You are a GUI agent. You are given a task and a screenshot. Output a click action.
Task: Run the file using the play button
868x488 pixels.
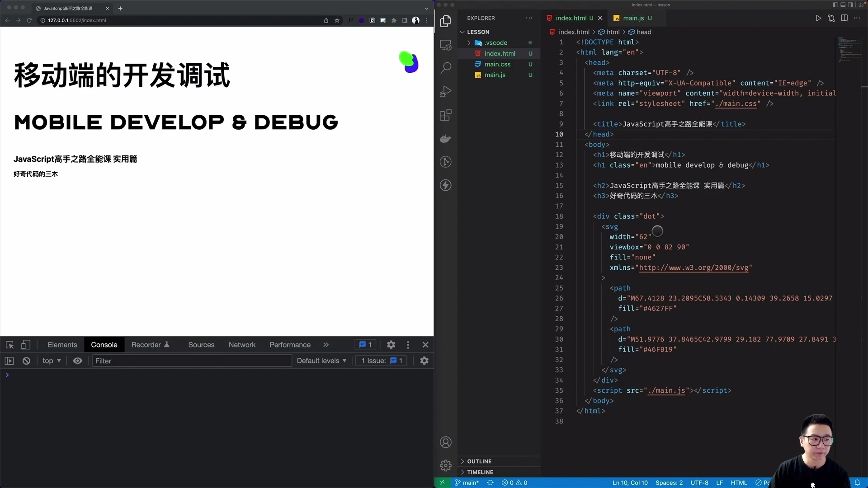click(818, 18)
